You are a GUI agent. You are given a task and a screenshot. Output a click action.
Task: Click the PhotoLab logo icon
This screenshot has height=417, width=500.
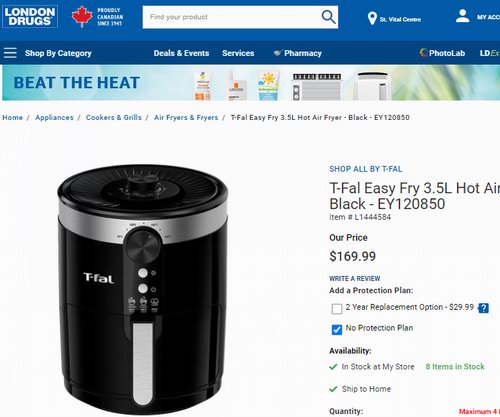[424, 53]
